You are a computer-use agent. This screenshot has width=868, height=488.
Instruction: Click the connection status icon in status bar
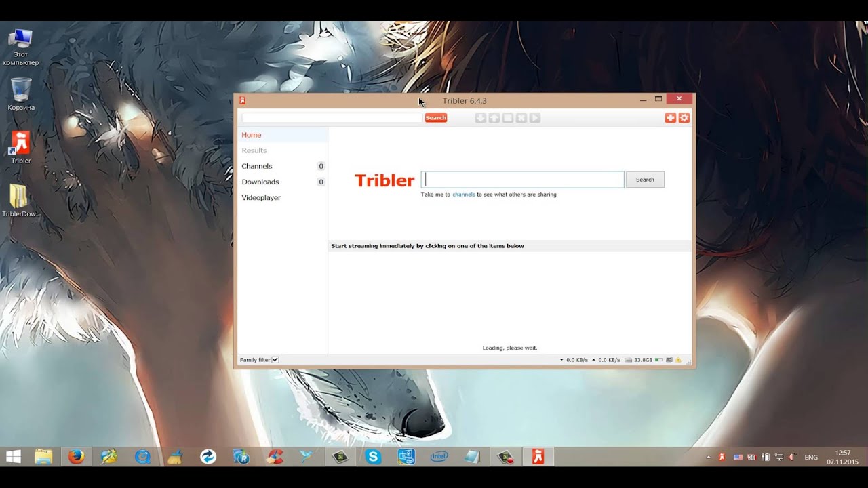[669, 360]
